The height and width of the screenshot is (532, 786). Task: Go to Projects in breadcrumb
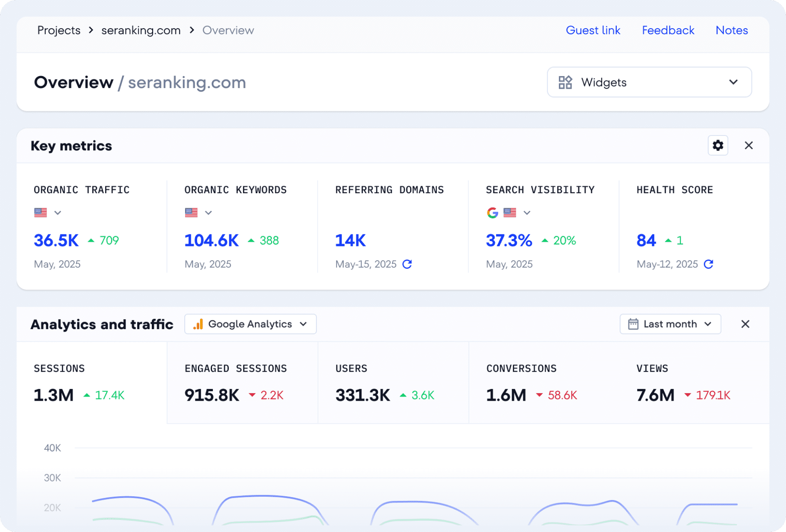(59, 30)
